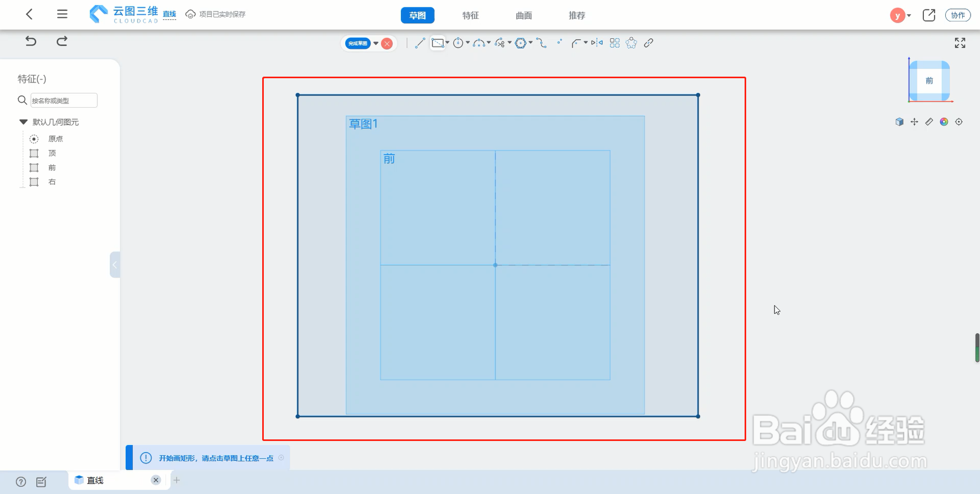Switch to the 曲面 tab
The image size is (980, 494).
pyautogui.click(x=524, y=15)
